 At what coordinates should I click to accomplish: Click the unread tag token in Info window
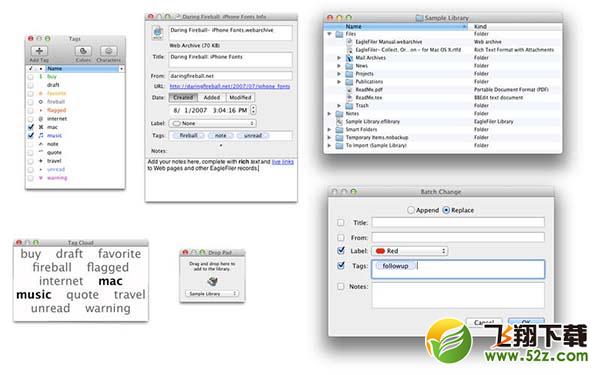pyautogui.click(x=253, y=135)
